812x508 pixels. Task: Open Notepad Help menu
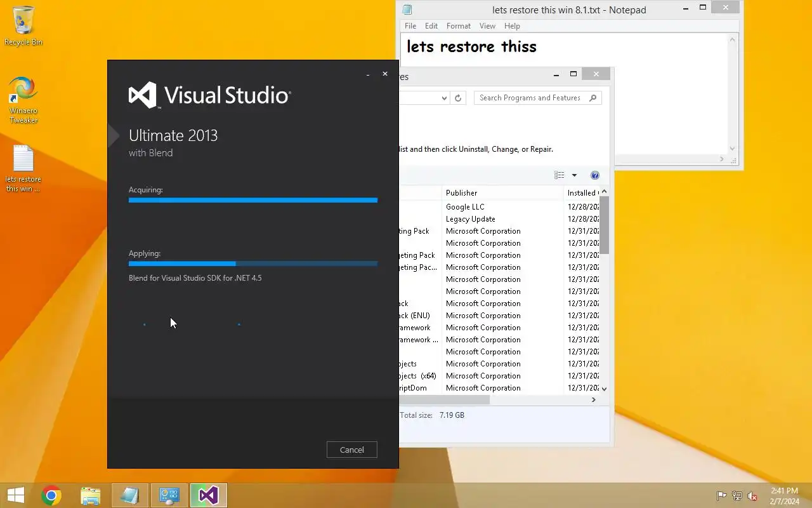click(512, 26)
